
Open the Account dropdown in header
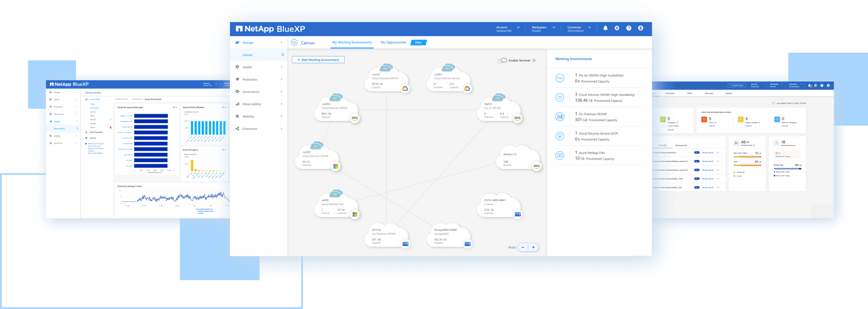click(x=508, y=29)
